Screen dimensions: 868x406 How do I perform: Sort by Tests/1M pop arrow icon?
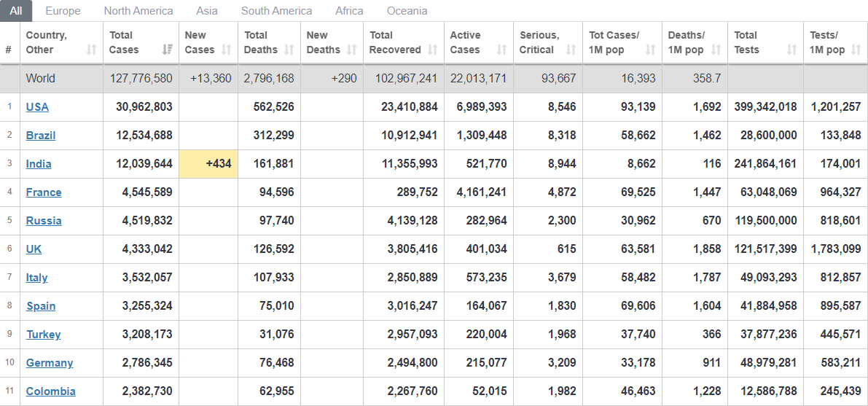856,50
